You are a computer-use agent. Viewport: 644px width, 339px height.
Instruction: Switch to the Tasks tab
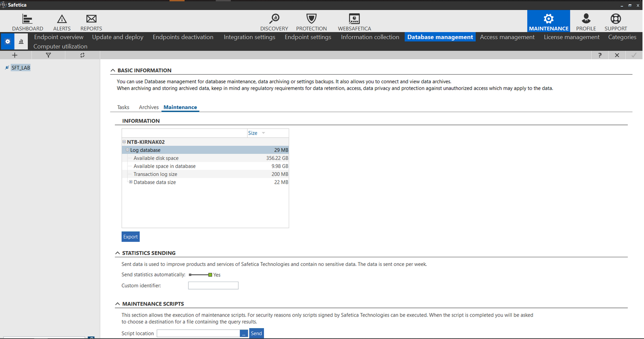pos(123,107)
